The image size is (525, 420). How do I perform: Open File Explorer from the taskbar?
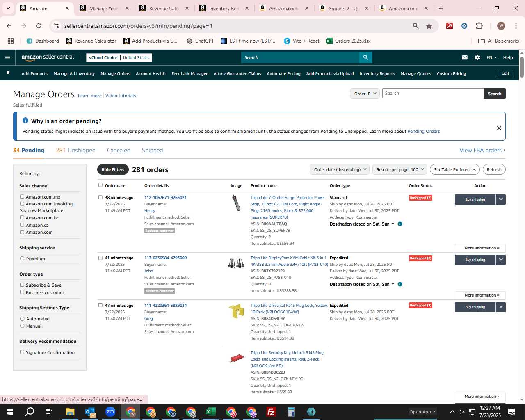pos(70,412)
